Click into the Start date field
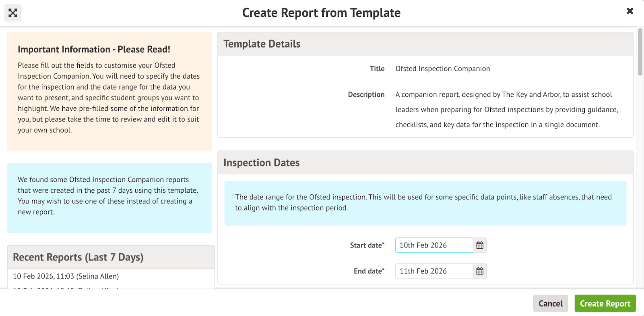Viewport: 644px width, 316px height. point(434,245)
